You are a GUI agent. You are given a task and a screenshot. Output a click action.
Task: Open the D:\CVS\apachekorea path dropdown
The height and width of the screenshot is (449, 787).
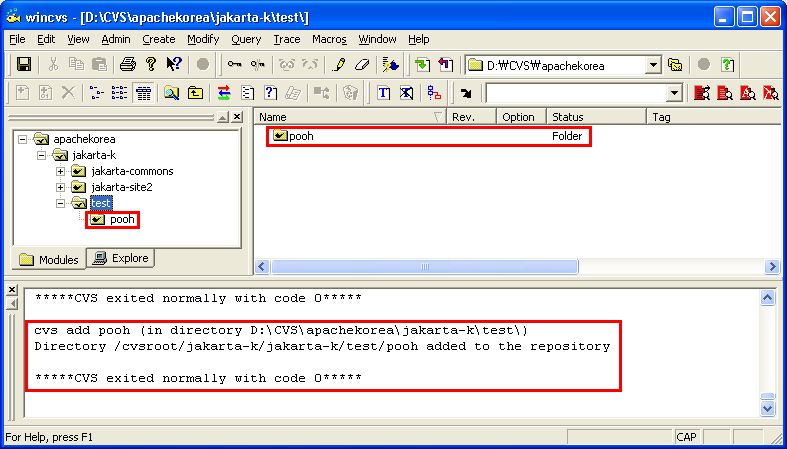coord(653,65)
